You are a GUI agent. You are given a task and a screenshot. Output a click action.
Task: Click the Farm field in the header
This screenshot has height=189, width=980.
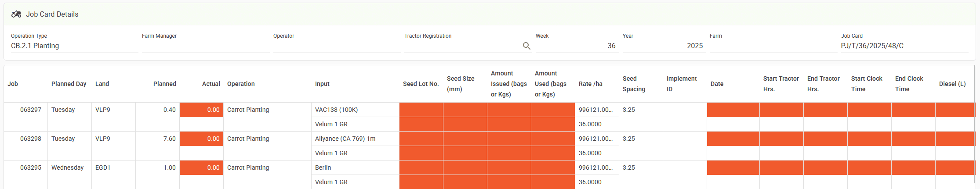coord(773,46)
